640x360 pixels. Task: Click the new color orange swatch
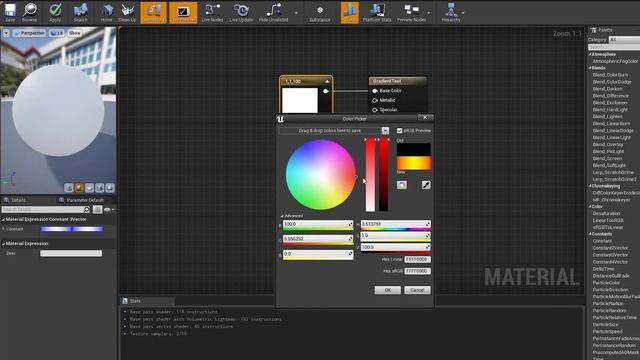(413, 163)
